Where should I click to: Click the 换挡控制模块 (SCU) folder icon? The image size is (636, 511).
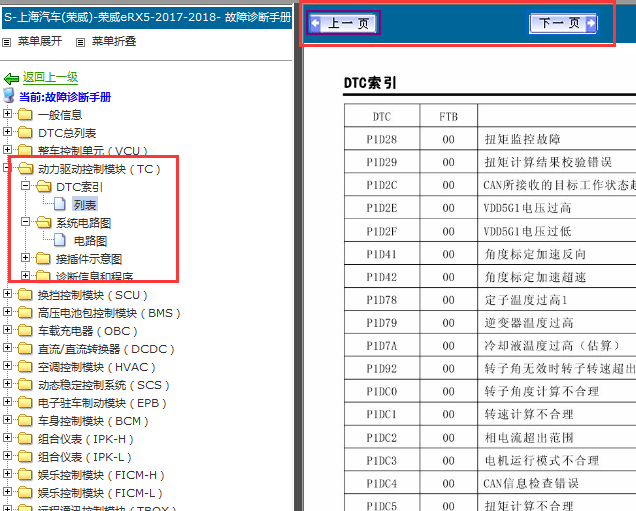25,294
